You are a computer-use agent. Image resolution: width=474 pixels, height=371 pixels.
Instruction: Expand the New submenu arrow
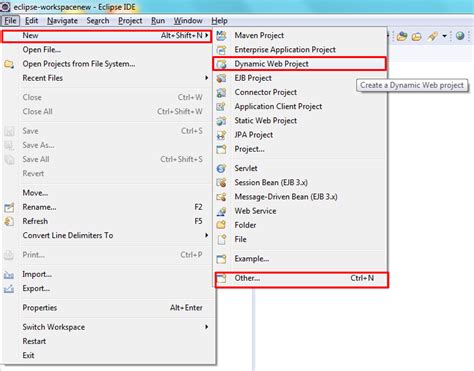coord(207,35)
